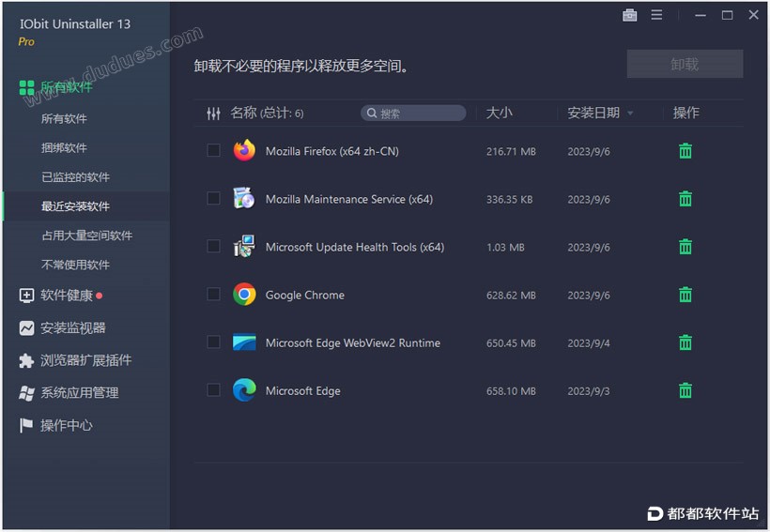Viewport: 770px width, 532px height.
Task: Check Microsoft Edge WebView2 Runtime checkbox
Action: (x=213, y=342)
